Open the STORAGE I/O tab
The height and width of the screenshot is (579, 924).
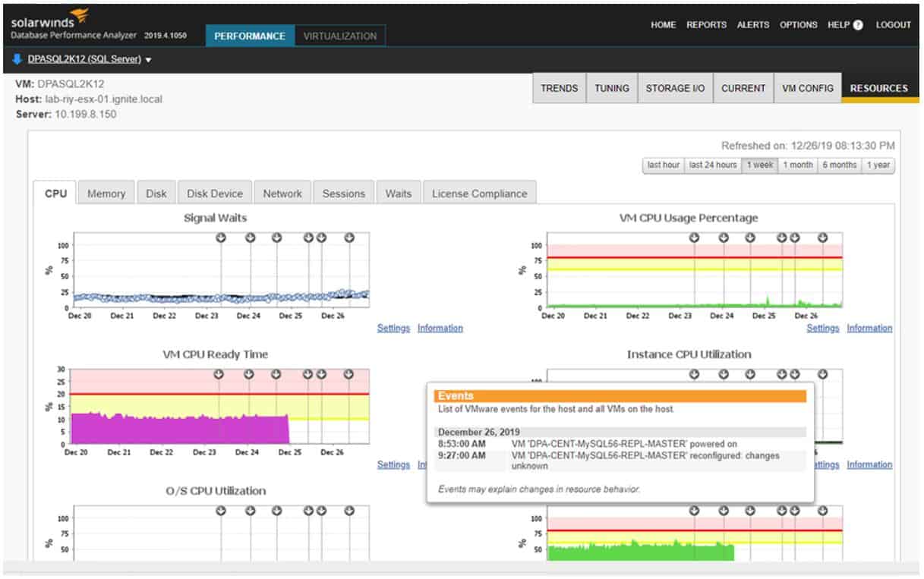click(675, 88)
